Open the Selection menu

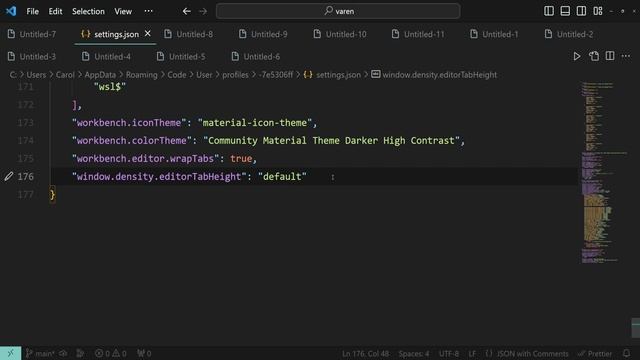tap(88, 11)
